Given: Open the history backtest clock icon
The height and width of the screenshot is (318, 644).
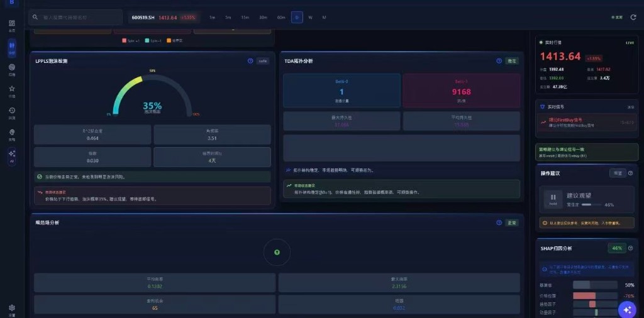Looking at the screenshot, I should [x=12, y=110].
